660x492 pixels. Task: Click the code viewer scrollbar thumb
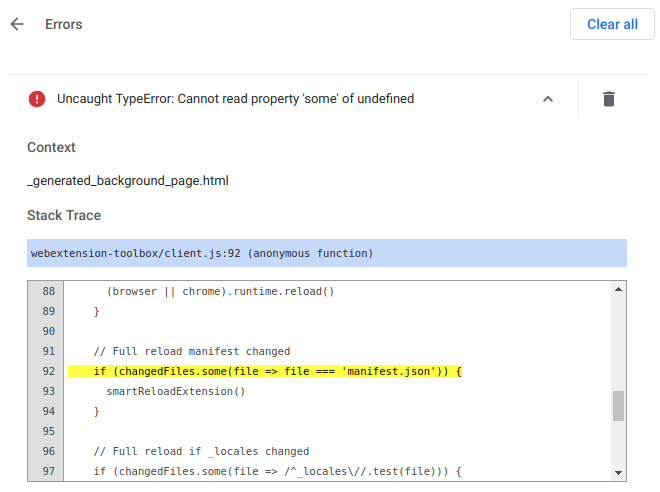click(x=618, y=406)
